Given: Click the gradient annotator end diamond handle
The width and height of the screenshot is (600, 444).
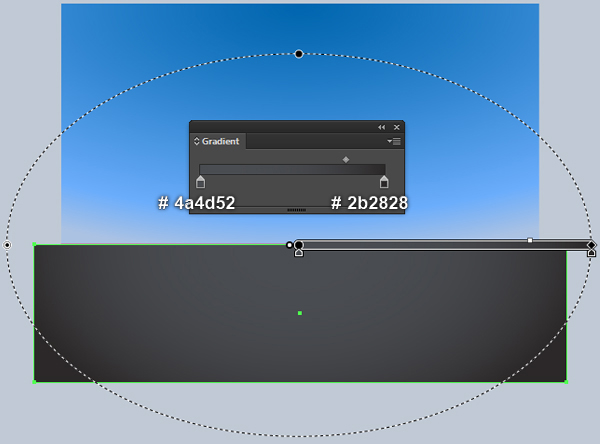Looking at the screenshot, I should pos(592,245).
